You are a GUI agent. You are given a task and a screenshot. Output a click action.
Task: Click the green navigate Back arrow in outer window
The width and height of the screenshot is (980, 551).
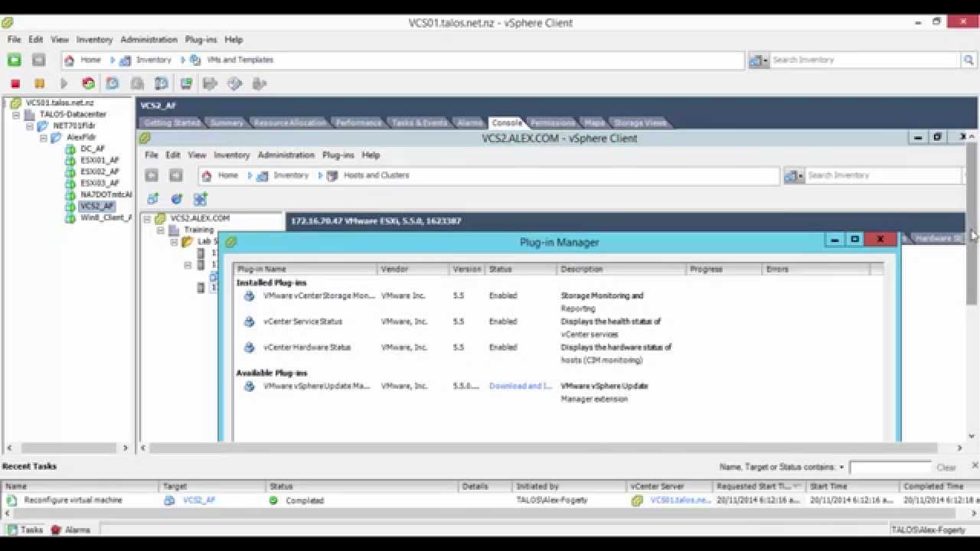pos(15,60)
